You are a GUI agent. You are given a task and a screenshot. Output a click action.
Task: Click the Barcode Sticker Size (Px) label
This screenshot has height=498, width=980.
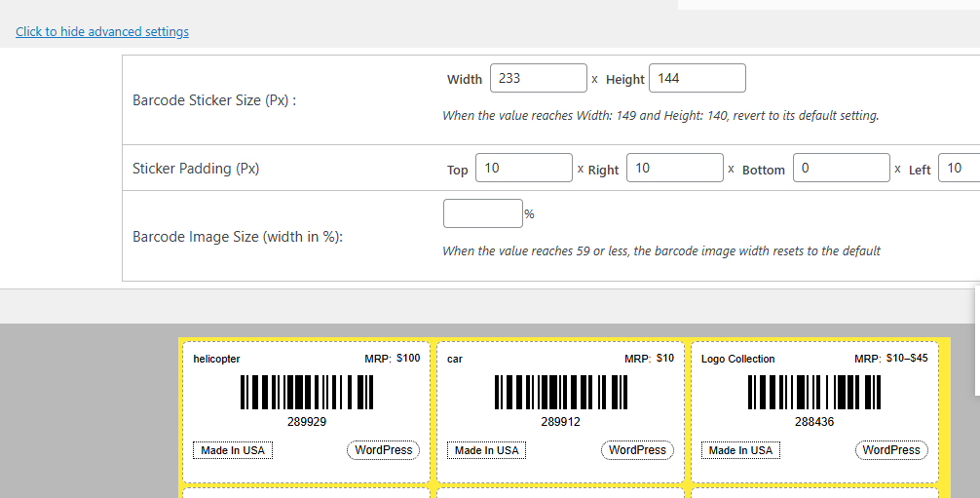pos(214,100)
